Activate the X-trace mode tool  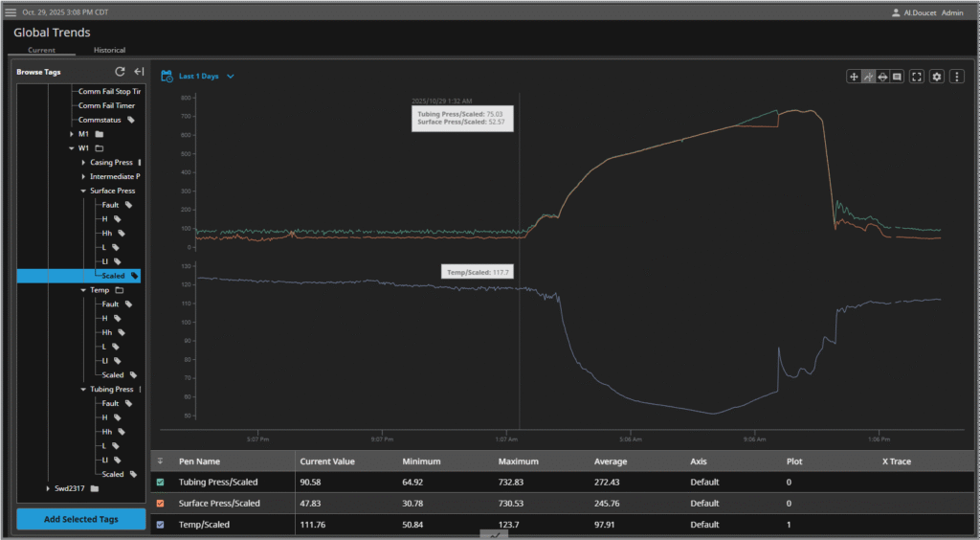(x=868, y=77)
